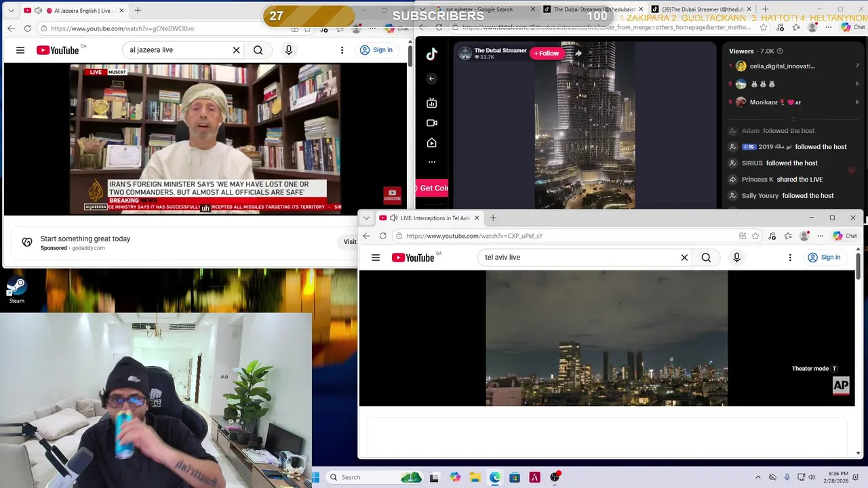Favorite the TikTok page with star icon
Viewport: 868px width, 488px height.
tap(764, 28)
